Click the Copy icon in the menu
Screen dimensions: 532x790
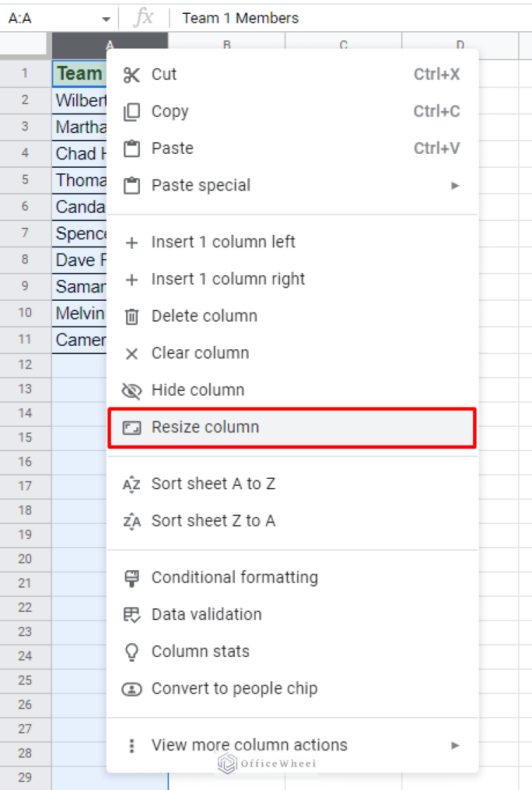pyautogui.click(x=132, y=111)
